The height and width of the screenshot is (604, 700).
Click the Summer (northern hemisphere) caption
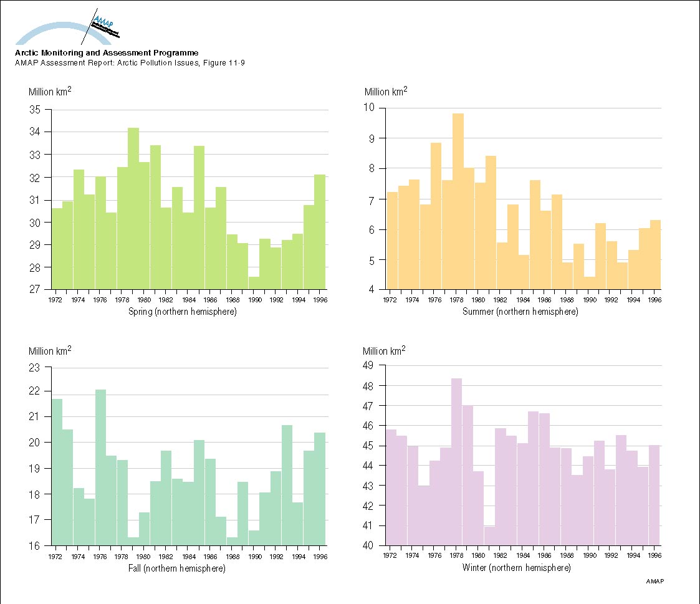point(520,312)
